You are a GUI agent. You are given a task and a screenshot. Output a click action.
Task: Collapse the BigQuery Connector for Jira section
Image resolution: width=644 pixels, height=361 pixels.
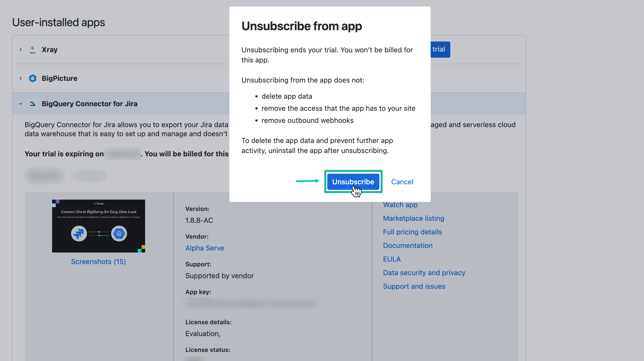pyautogui.click(x=20, y=104)
